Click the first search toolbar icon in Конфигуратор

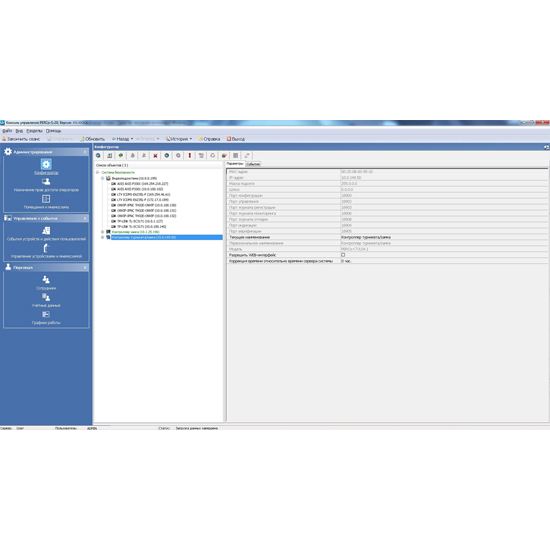[98, 155]
